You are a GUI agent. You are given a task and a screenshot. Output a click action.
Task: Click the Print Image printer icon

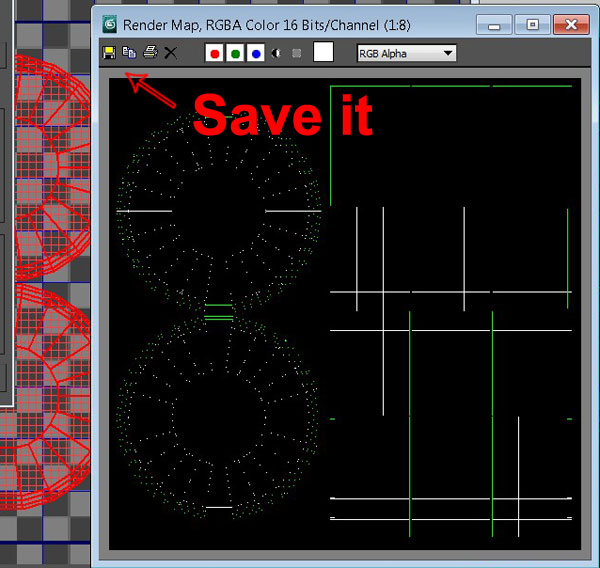point(149,52)
